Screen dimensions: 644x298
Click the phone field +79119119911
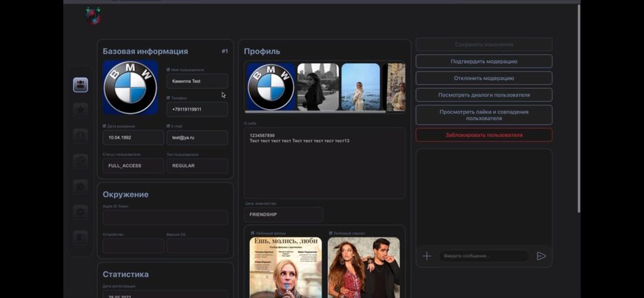[x=197, y=109]
